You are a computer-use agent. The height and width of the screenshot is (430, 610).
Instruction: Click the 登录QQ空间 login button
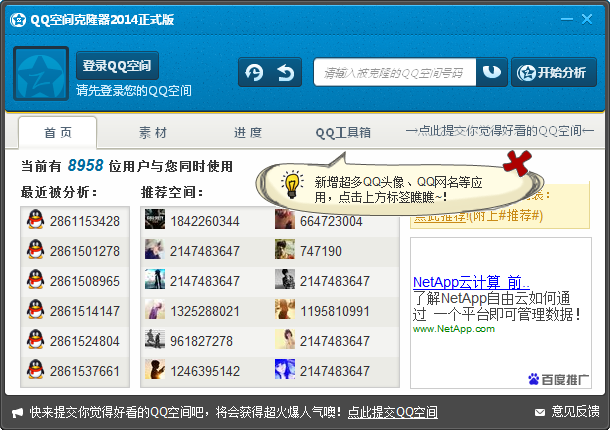[117, 65]
